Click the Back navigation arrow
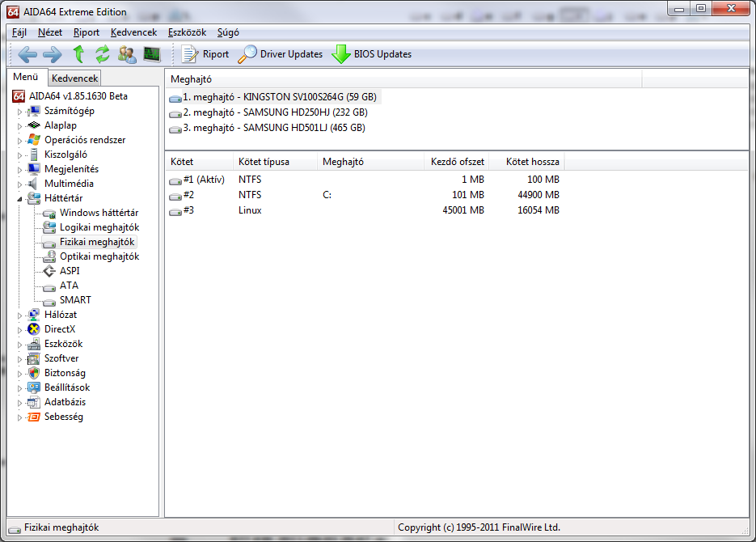The height and width of the screenshot is (542, 756). pyautogui.click(x=27, y=54)
